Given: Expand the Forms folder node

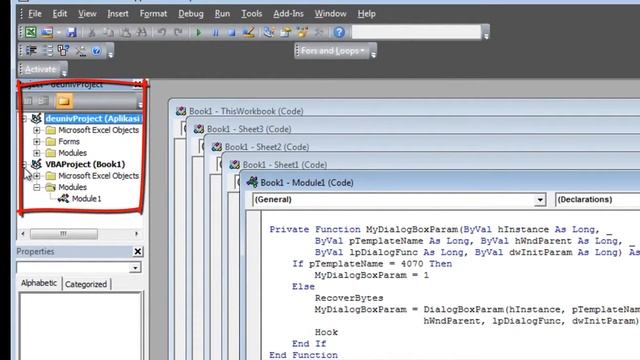Looking at the screenshot, I should (x=37, y=142).
